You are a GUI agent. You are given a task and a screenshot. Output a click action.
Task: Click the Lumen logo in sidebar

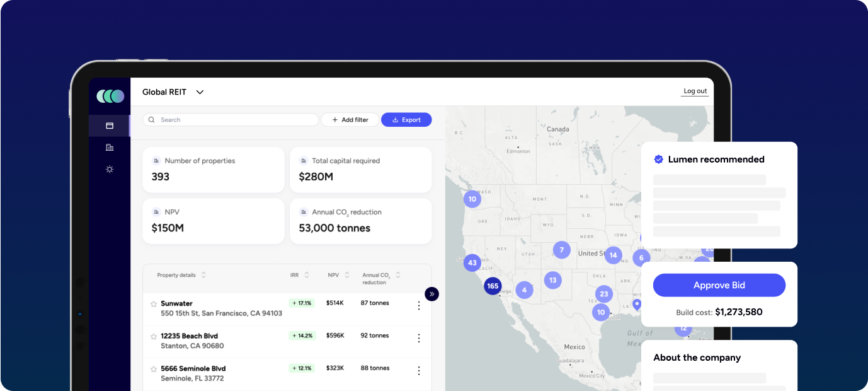coord(110,96)
